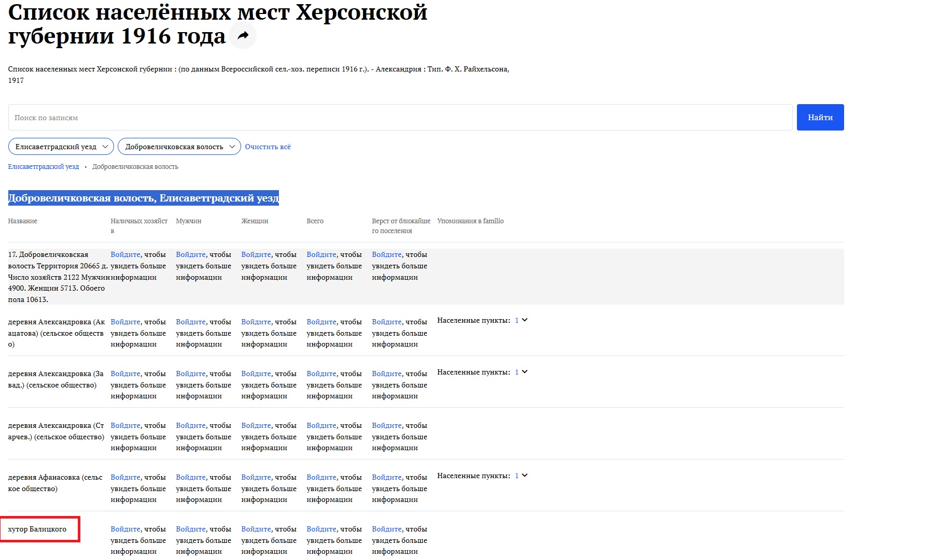This screenshot has width=925, height=560.
Task: Click Войдите under Женщин in the хутор Балицкого row
Action: 256,529
